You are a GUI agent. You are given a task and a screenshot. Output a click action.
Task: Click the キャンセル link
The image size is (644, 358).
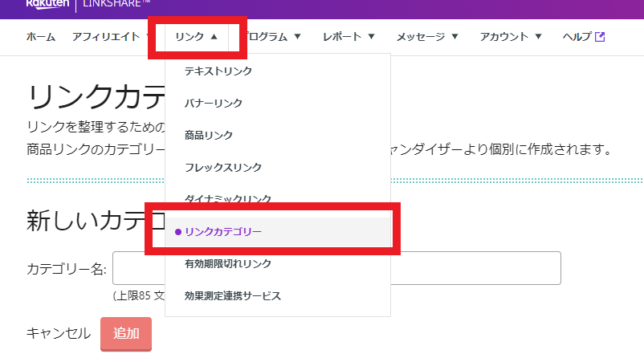coord(59,333)
